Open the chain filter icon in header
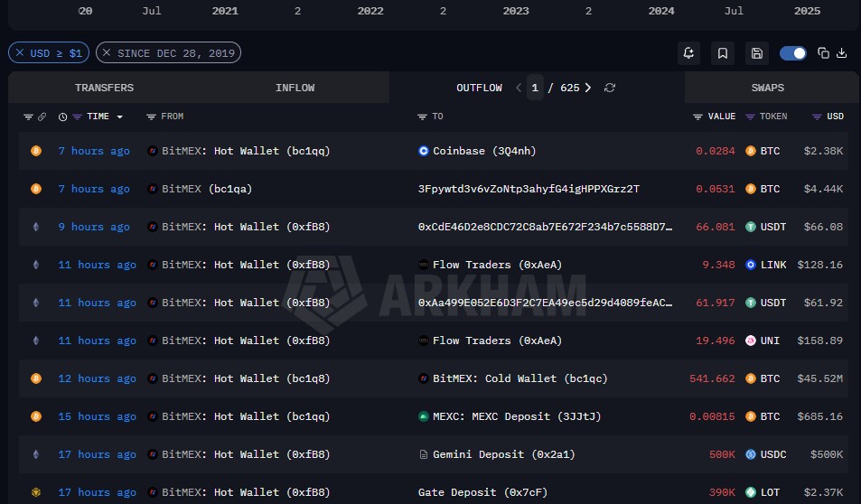Image resolution: width=861 pixels, height=504 pixels. tap(28, 117)
